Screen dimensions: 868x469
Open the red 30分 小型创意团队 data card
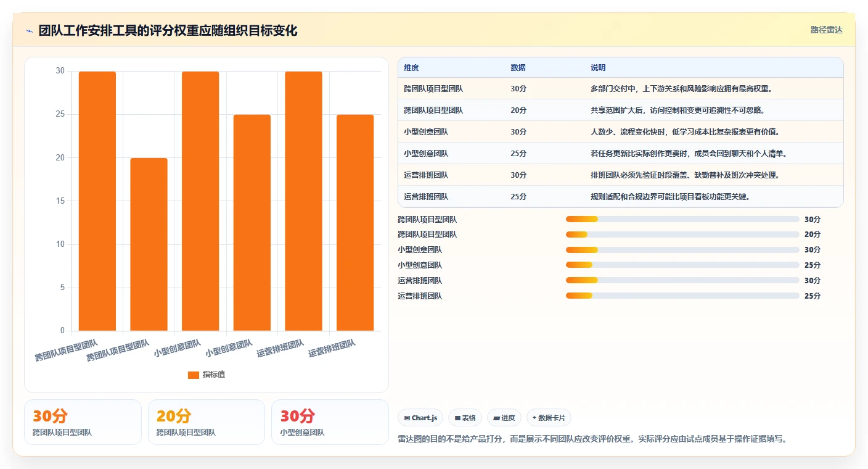(330, 422)
